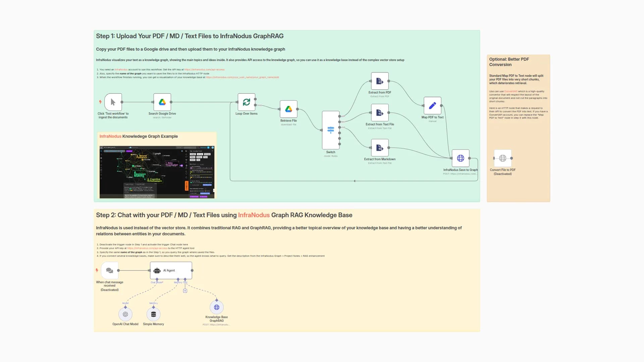Screen dimensions: 644x362
Task: Open the Loop Over Items node
Action: tap(247, 102)
